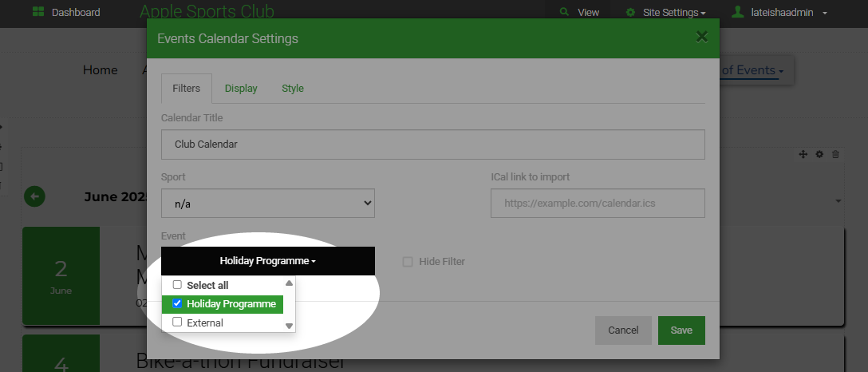Save the calendar settings

pos(681,330)
